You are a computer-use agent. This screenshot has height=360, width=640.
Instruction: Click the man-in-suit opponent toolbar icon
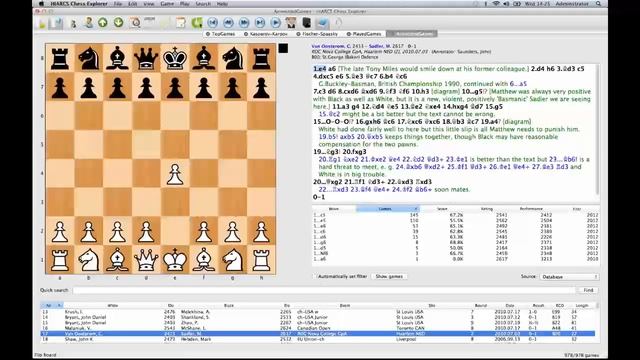coord(291,22)
